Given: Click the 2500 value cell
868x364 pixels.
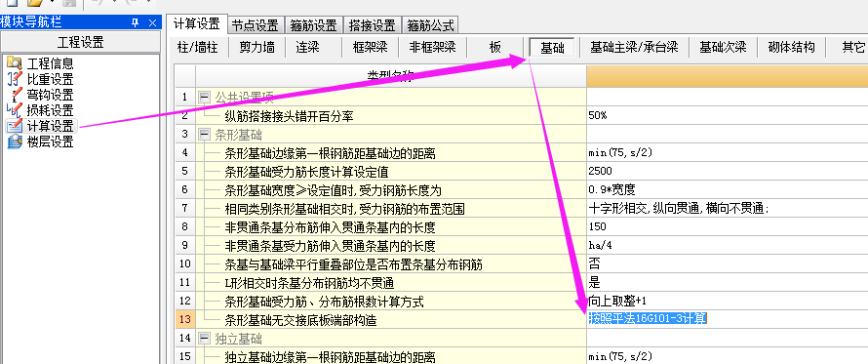Looking at the screenshot, I should 727,171.
